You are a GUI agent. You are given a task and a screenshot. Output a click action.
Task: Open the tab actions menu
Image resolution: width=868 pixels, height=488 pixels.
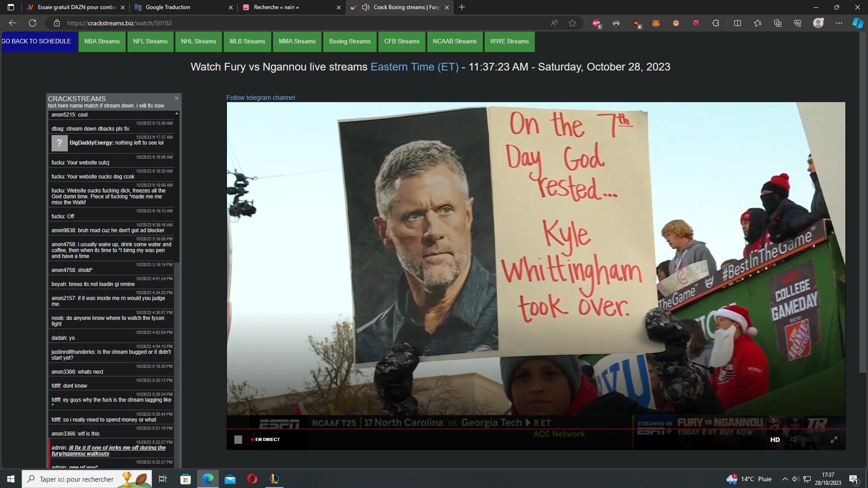[11, 7]
